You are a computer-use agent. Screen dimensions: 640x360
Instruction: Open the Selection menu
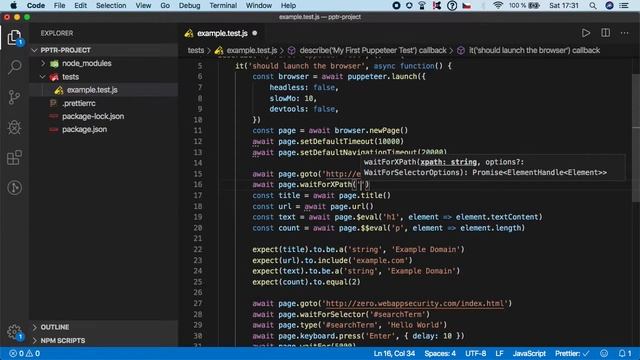point(111,5)
